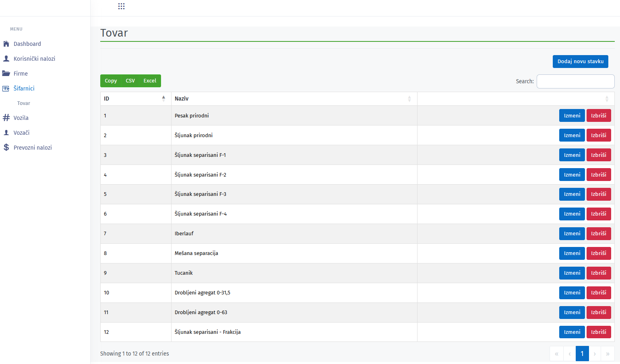Copy table data with Copy button
The height and width of the screenshot is (364, 620).
point(111,81)
